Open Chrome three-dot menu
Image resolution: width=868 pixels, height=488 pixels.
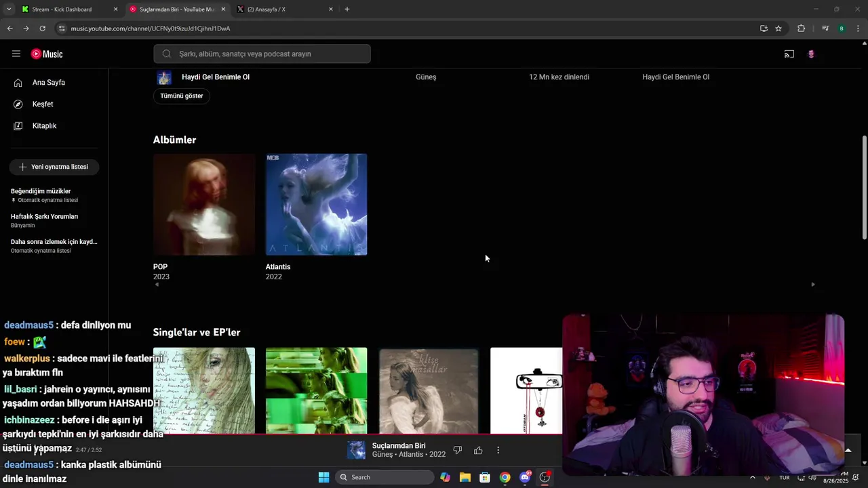tap(858, 28)
